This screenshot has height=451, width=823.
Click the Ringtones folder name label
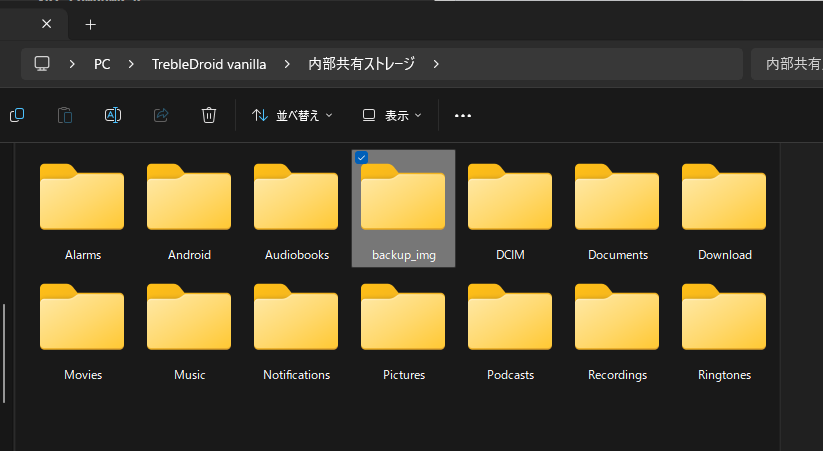click(724, 375)
